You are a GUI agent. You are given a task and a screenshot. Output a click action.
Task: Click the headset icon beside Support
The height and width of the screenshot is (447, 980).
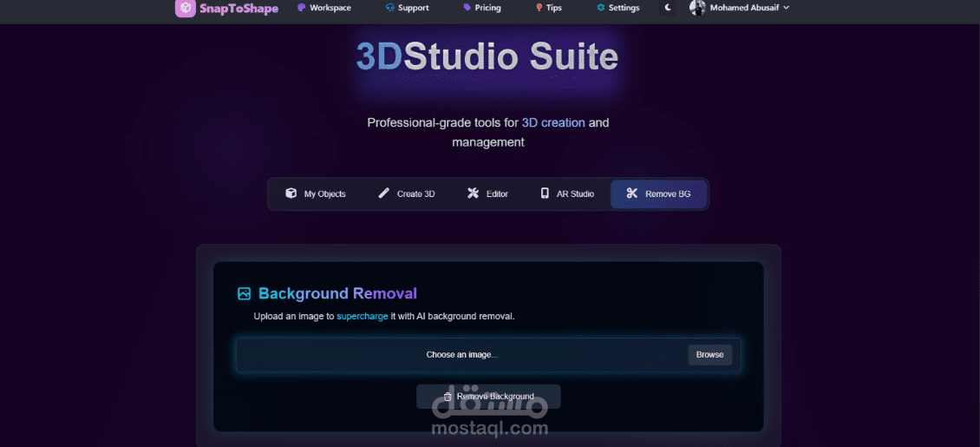pos(390,8)
